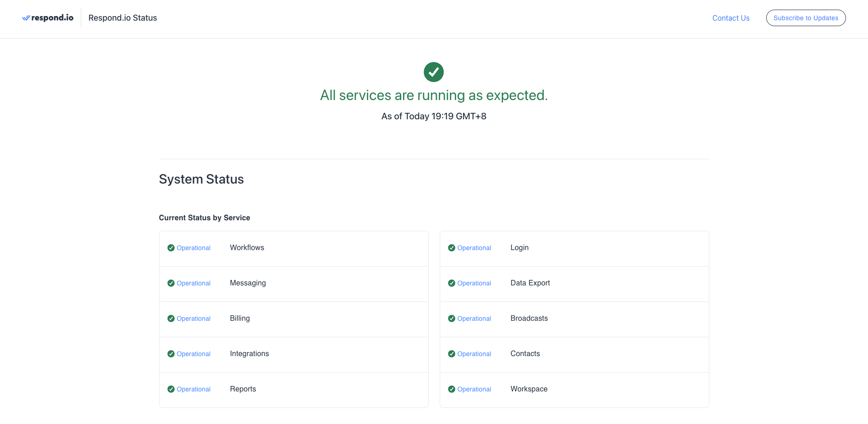Screen dimensions: 868x424
Task: Click the green check icon next to Messaging
Action: pyautogui.click(x=171, y=283)
